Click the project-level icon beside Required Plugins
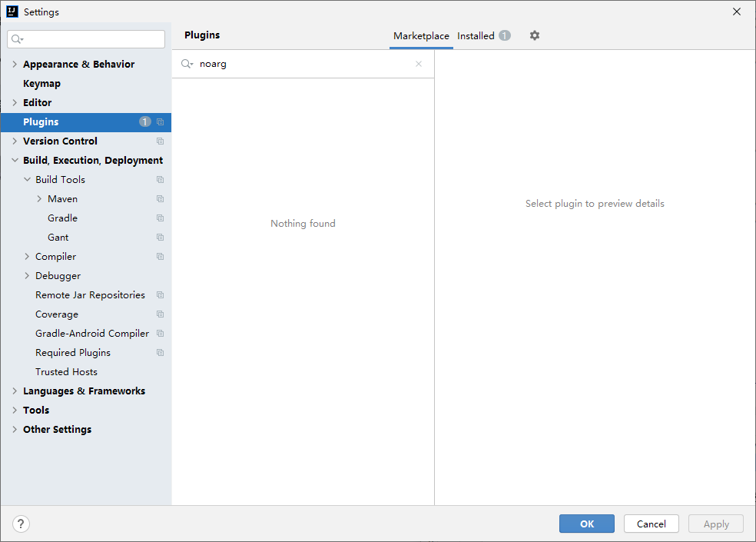 tap(160, 353)
